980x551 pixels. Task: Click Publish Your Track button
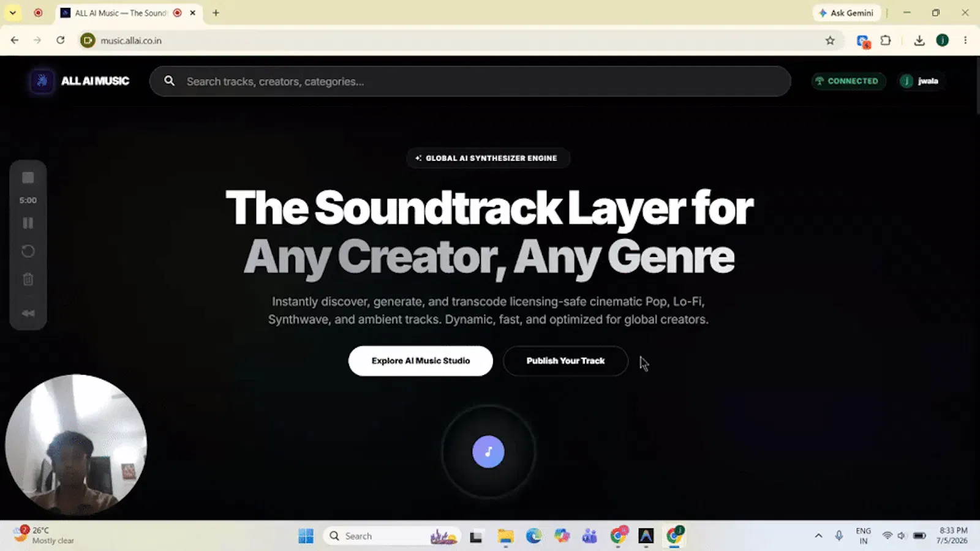[x=565, y=361]
